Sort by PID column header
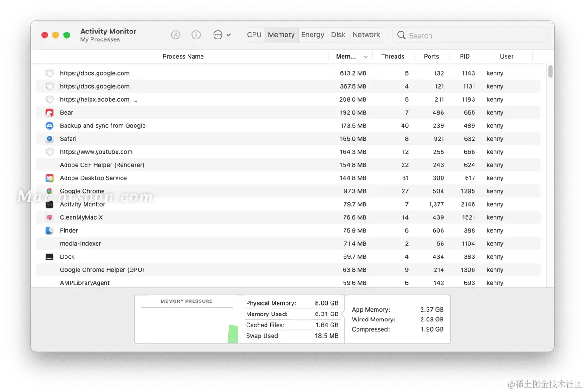 [x=465, y=56]
